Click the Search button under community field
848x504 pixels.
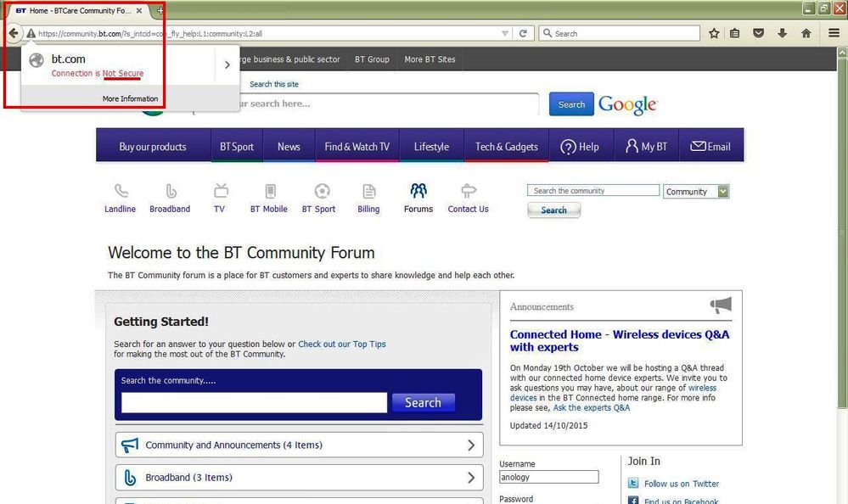click(553, 210)
